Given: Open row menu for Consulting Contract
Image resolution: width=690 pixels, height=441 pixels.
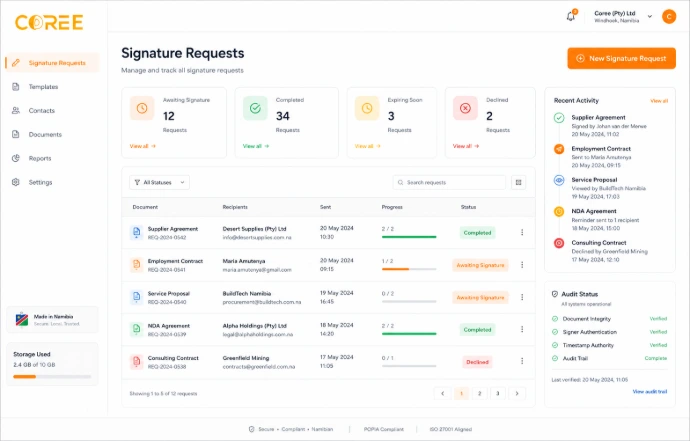Looking at the screenshot, I should (522, 361).
